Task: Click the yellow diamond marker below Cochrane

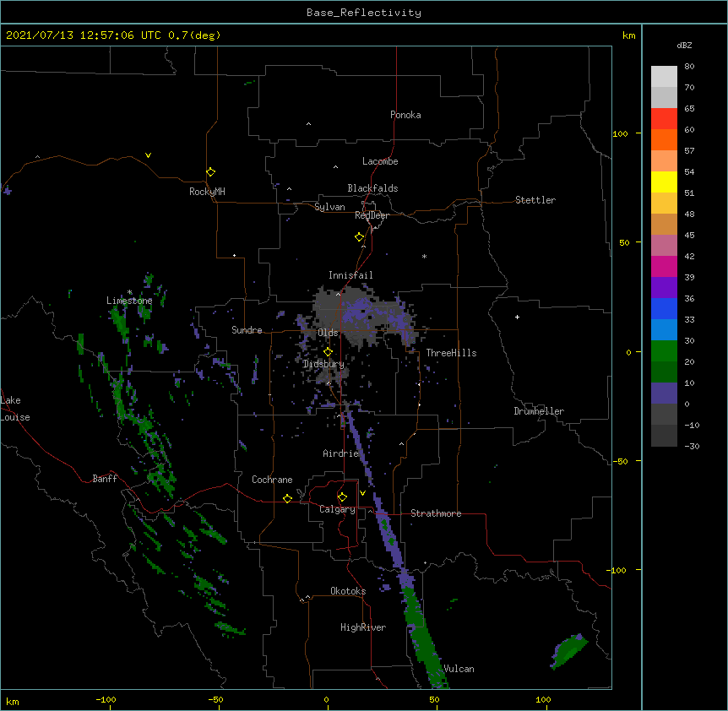Action: coord(287,498)
